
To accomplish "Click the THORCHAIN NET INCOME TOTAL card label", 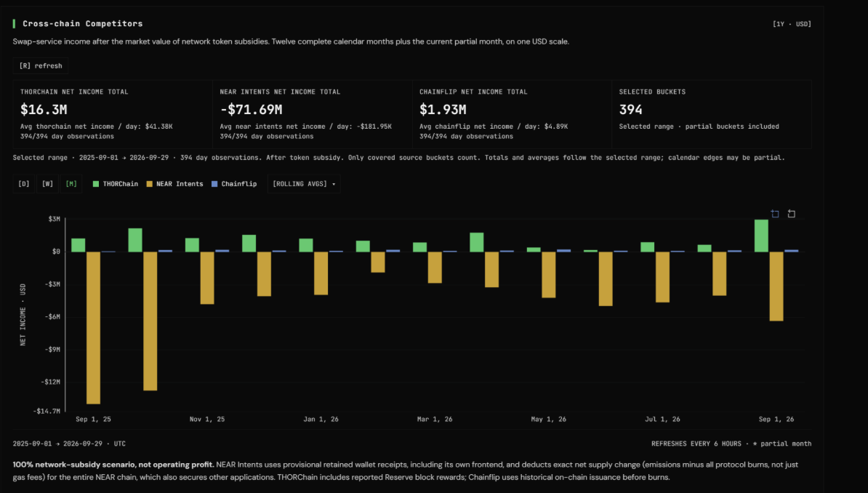I will [74, 92].
